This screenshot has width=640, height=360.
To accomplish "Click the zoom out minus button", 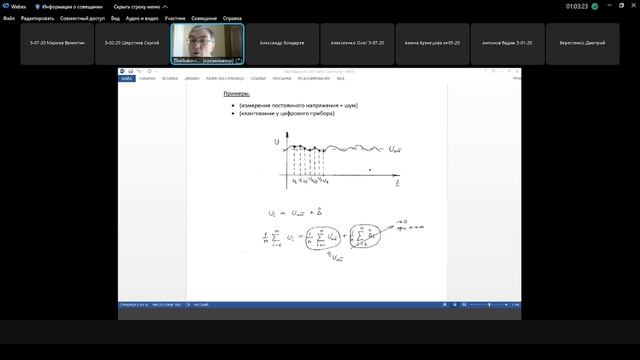I will point(472,305).
